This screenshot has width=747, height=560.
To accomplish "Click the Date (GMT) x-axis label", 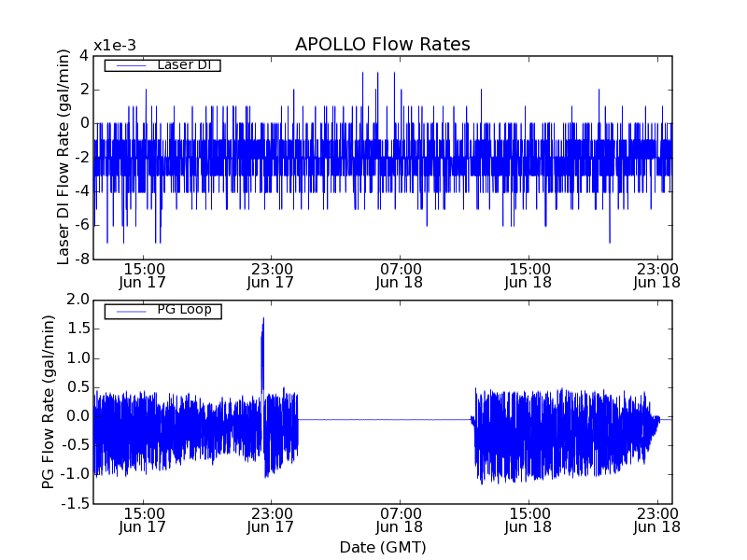I will [x=382, y=547].
